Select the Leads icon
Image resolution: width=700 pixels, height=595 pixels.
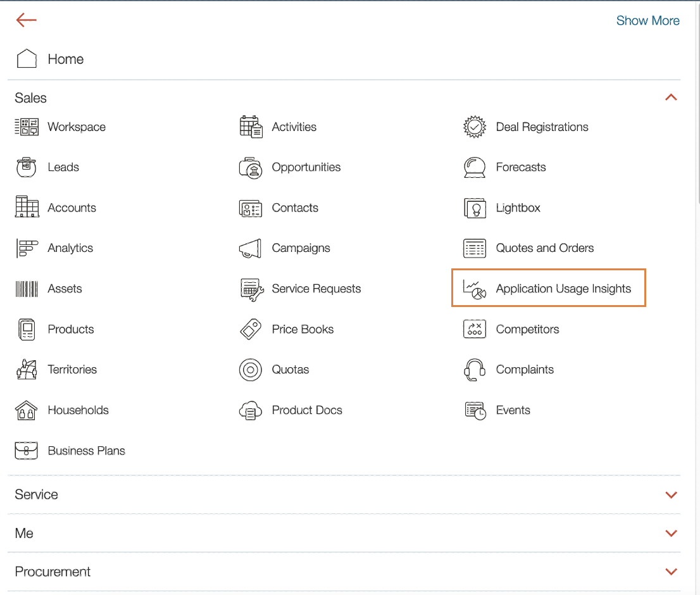click(x=26, y=167)
